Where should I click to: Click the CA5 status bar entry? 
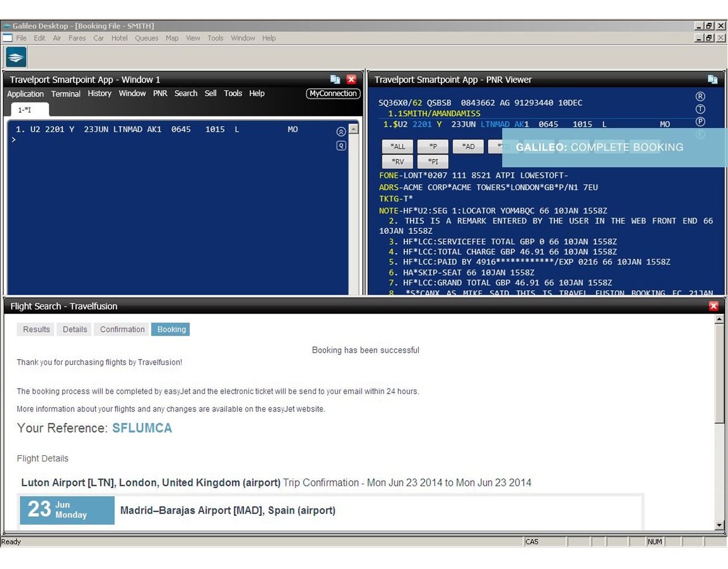(544, 542)
